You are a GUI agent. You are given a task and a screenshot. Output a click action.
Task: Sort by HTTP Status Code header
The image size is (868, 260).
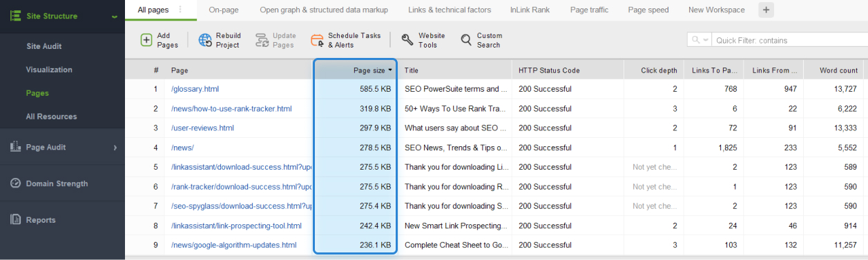tap(549, 70)
